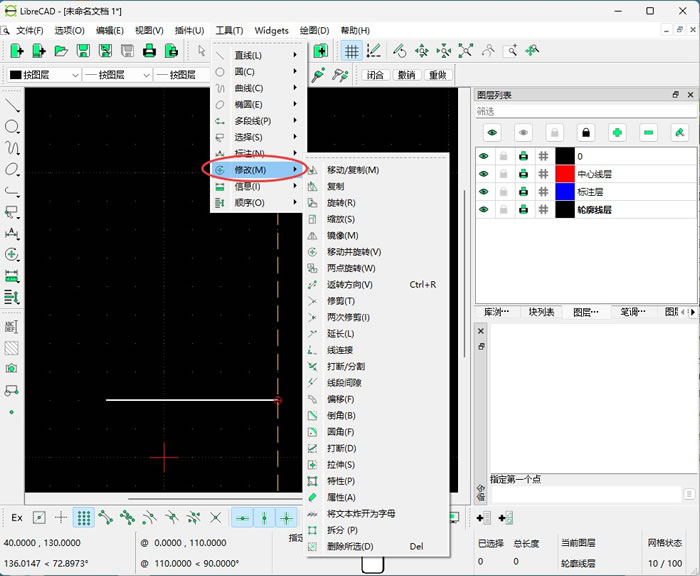Toggle lock of 标注层 layer

click(504, 192)
